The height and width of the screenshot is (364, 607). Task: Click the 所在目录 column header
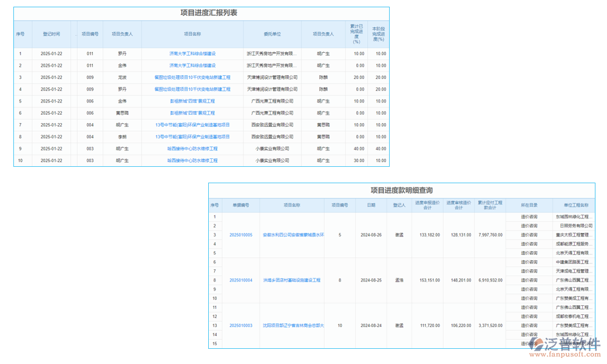point(529,205)
